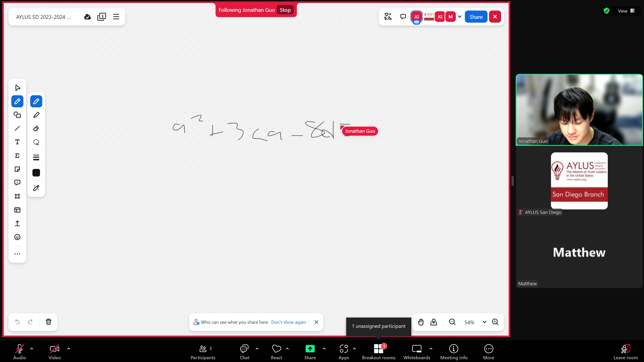Select the shapes tool
644x362 pixels.
click(x=17, y=115)
